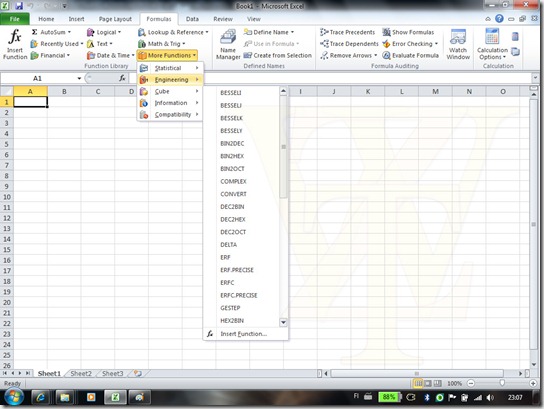Click the function list scroll down arrow
The width and height of the screenshot is (544, 409).
[283, 323]
